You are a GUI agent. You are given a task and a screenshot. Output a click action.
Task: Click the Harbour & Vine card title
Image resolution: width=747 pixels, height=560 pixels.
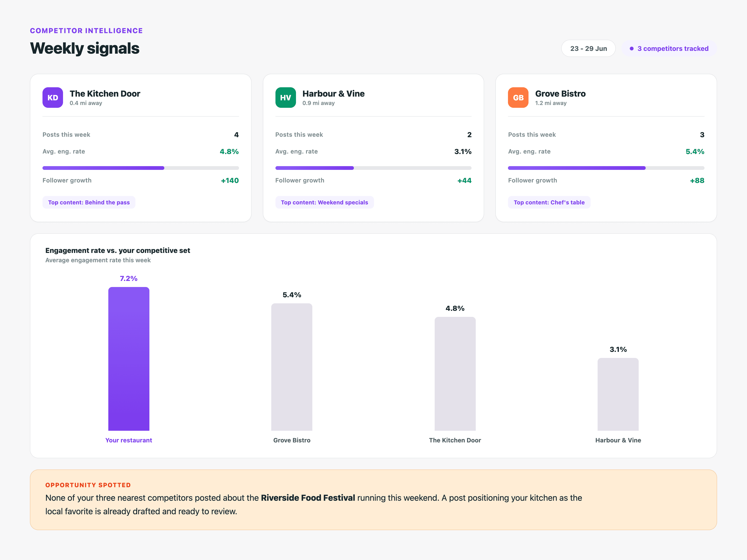tap(333, 94)
